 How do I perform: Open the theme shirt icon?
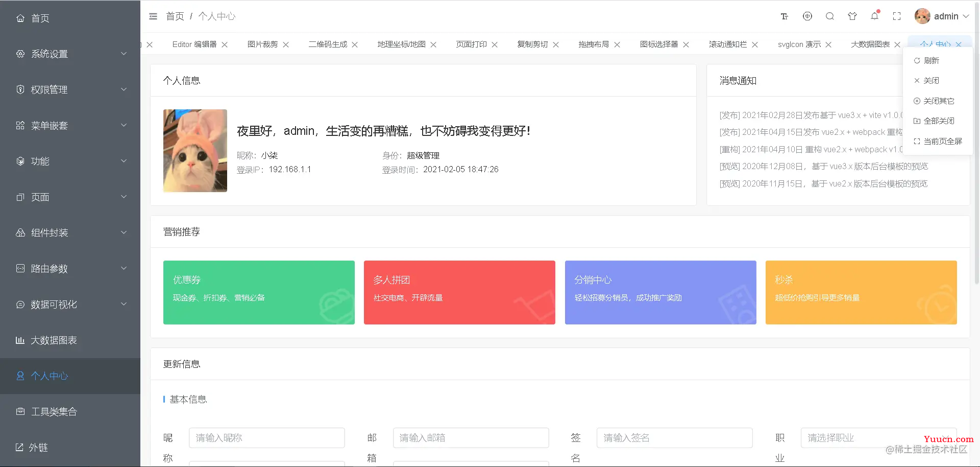pos(852,16)
